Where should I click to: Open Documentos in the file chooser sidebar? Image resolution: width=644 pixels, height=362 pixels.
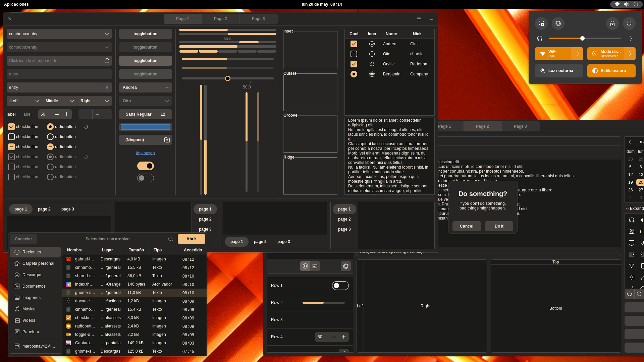(35, 286)
